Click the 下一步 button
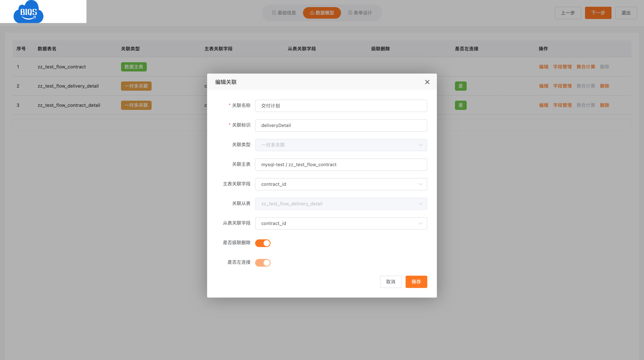644x360 pixels. point(598,13)
